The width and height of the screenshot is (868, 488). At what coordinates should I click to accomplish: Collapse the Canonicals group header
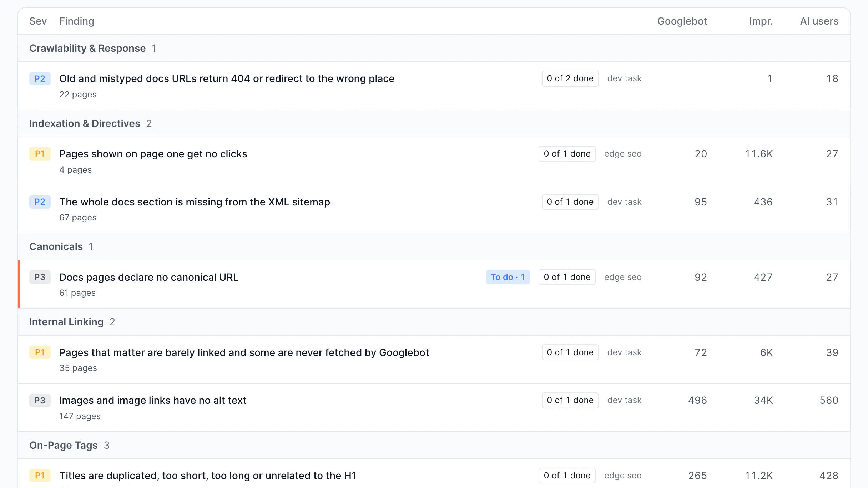click(434, 246)
